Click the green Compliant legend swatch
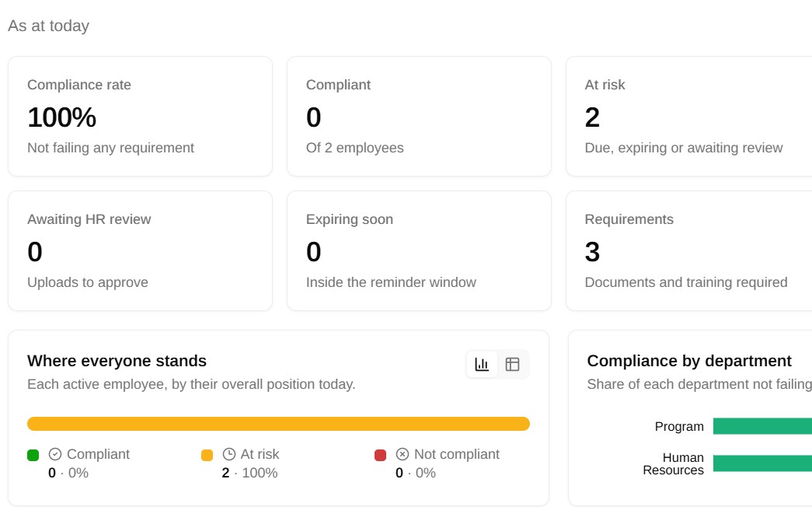The width and height of the screenshot is (812, 507). click(x=33, y=455)
